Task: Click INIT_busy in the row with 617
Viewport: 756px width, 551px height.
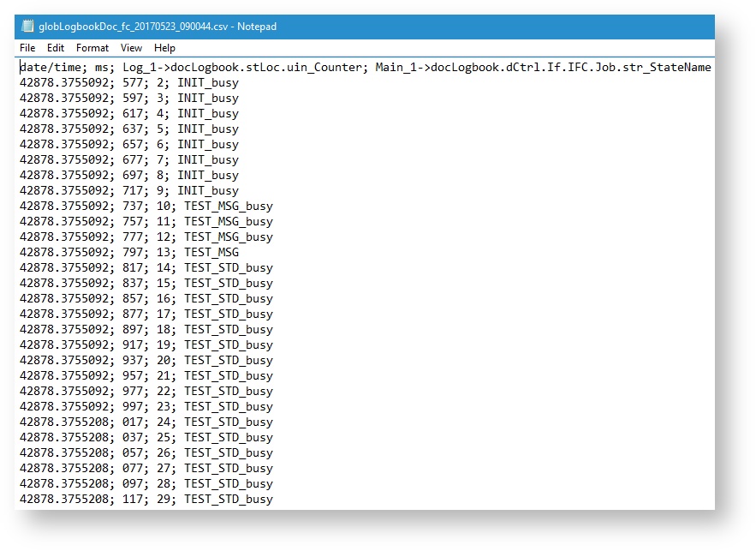Action: (x=208, y=113)
